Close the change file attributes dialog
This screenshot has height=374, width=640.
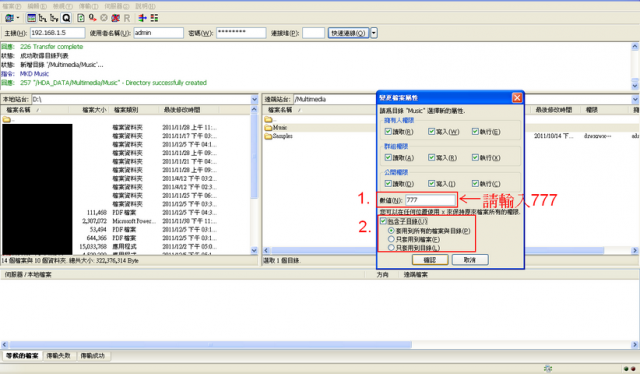click(x=517, y=98)
